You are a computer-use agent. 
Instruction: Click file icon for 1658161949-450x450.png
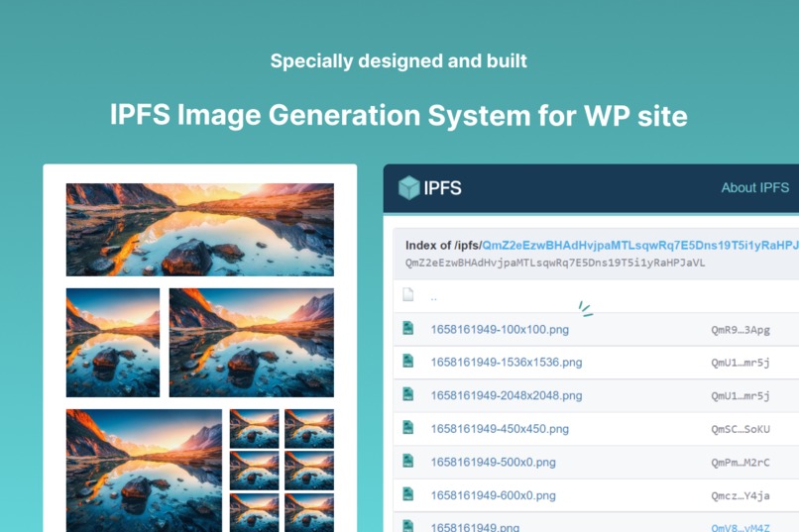click(x=408, y=427)
